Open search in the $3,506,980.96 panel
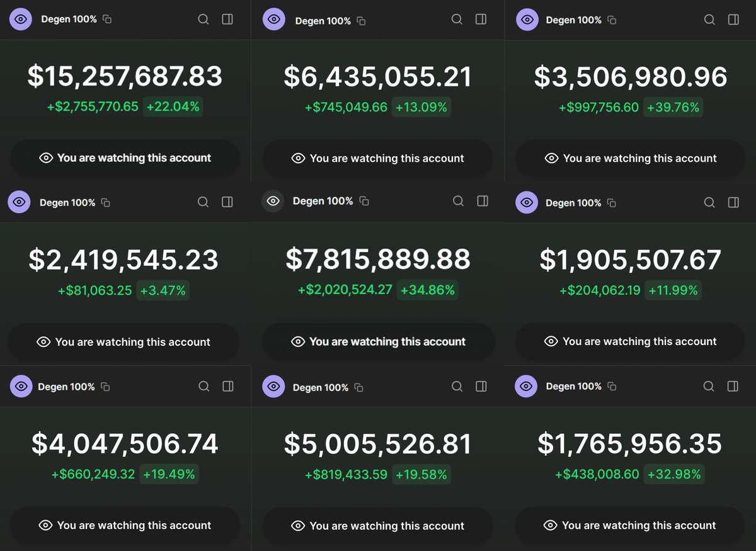The image size is (756, 551). 709,20
